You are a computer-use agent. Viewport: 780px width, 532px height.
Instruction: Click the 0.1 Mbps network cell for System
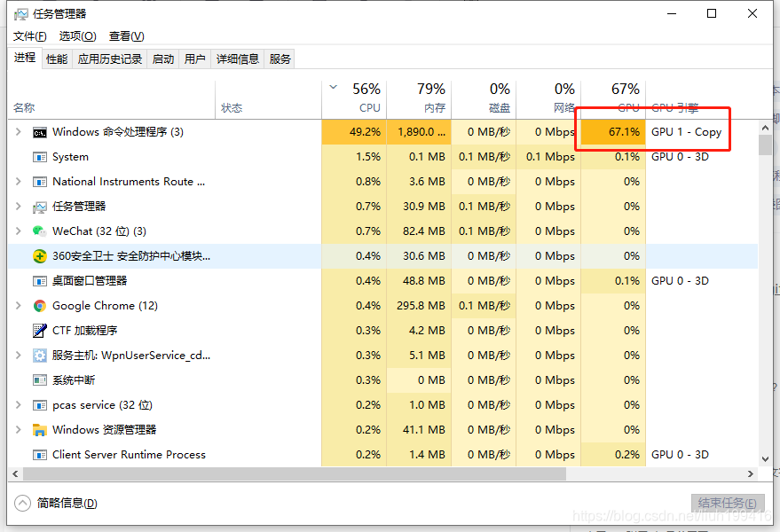pyautogui.click(x=548, y=157)
